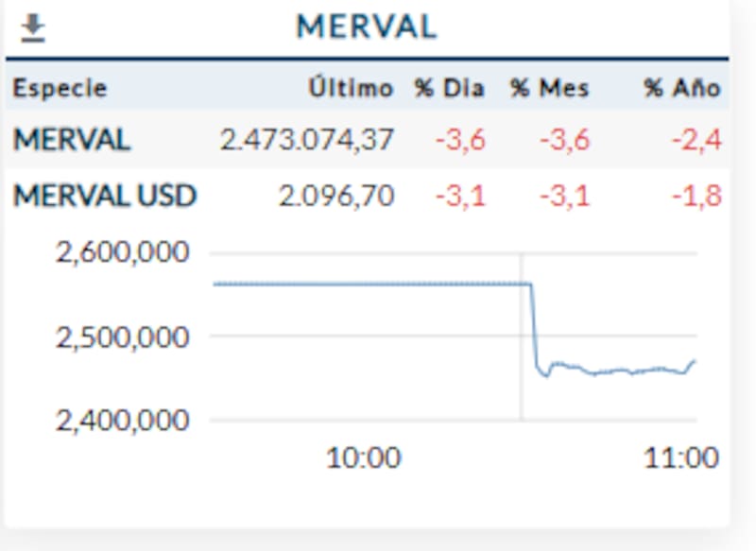Click the 2,600,000 y-axis label

(x=123, y=253)
